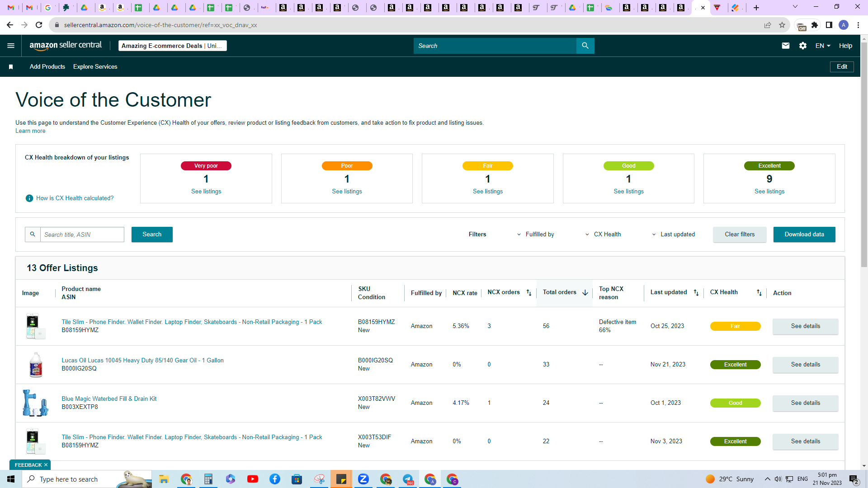This screenshot has height=488, width=868.
Task: Sort by Last updated arrows icon
Action: click(696, 293)
